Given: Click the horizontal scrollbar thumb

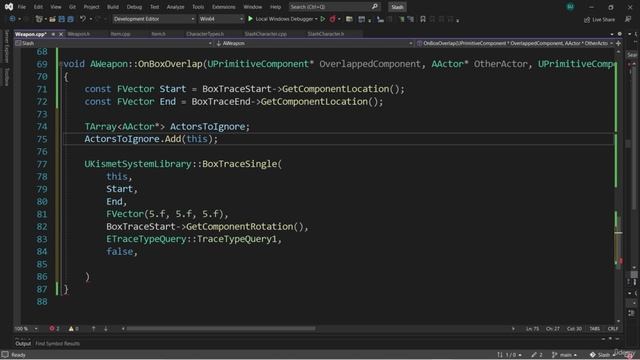Looking at the screenshot, I should 221,329.
